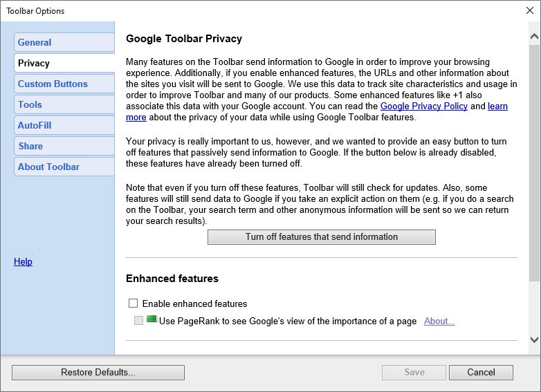
Task: Open the AutoFill settings tab
Action: point(64,125)
